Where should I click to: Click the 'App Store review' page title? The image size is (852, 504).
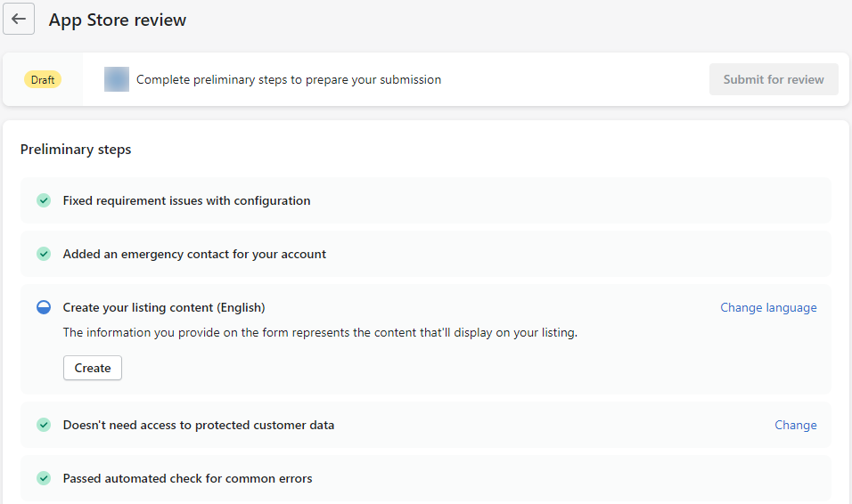click(x=118, y=20)
